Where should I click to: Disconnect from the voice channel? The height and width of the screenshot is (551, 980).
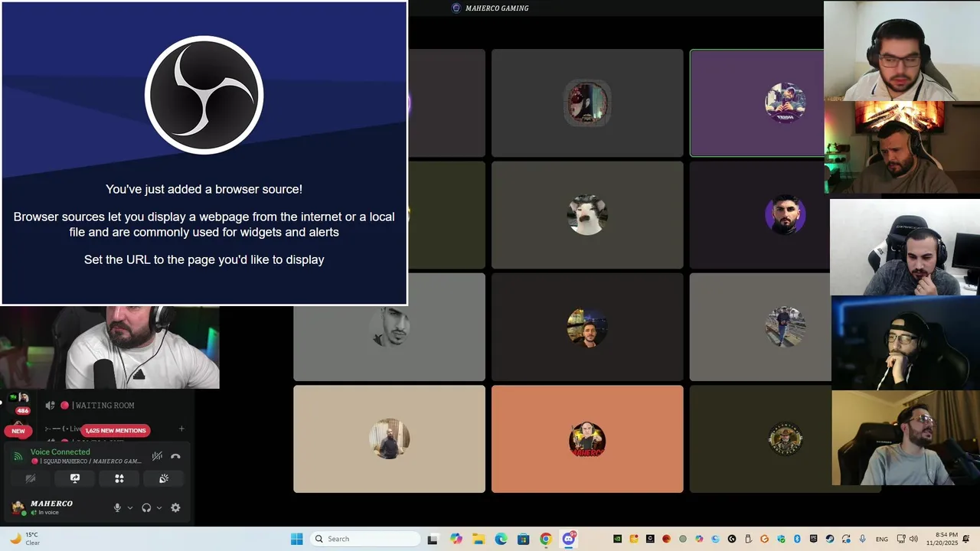tap(175, 456)
